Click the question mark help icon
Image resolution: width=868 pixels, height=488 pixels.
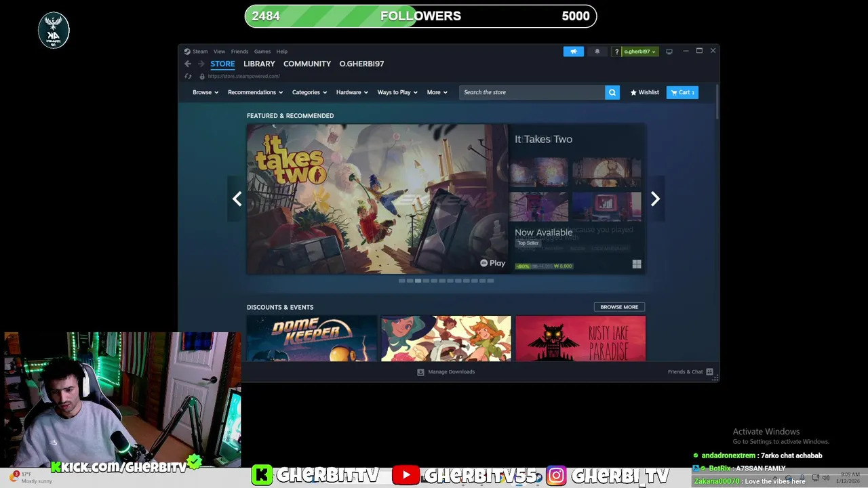pyautogui.click(x=616, y=52)
